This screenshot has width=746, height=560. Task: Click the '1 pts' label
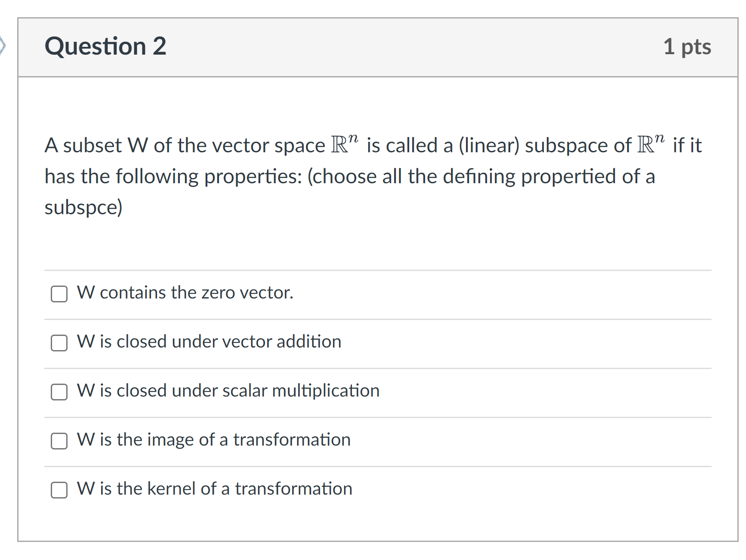click(691, 46)
